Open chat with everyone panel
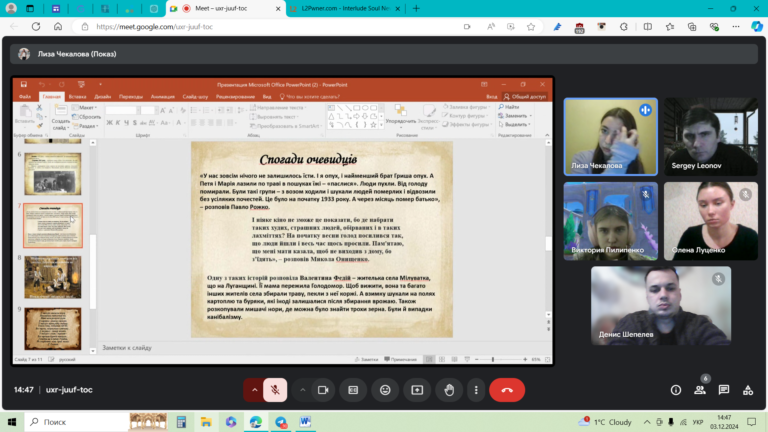 coord(724,390)
